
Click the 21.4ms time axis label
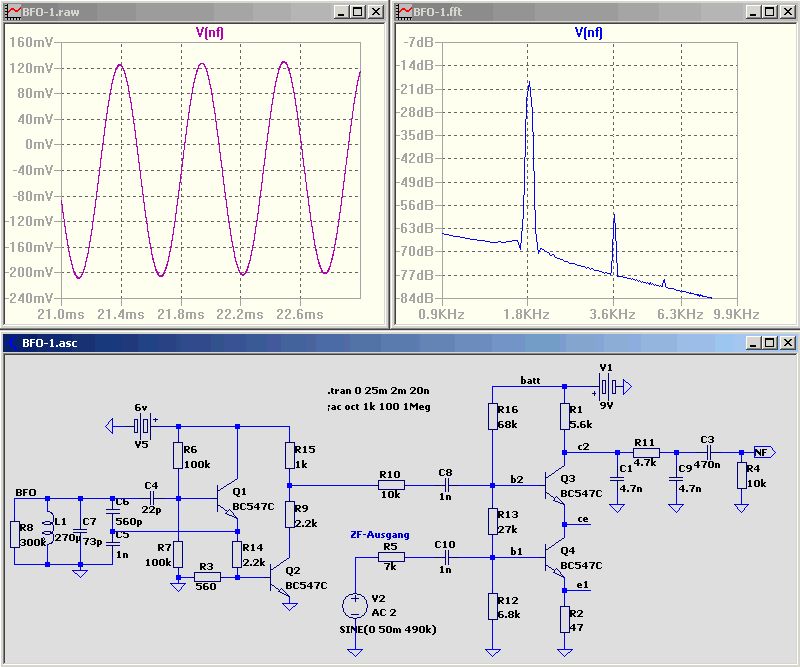pos(121,314)
